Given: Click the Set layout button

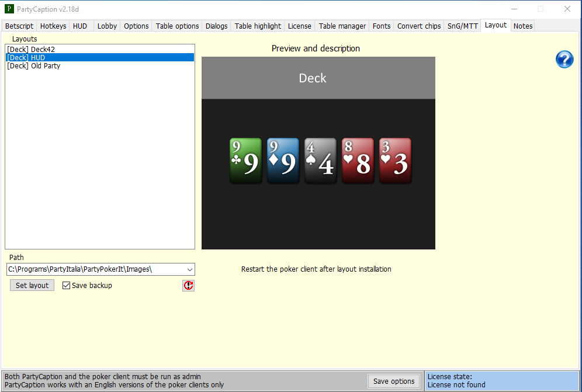Looking at the screenshot, I should point(32,285).
